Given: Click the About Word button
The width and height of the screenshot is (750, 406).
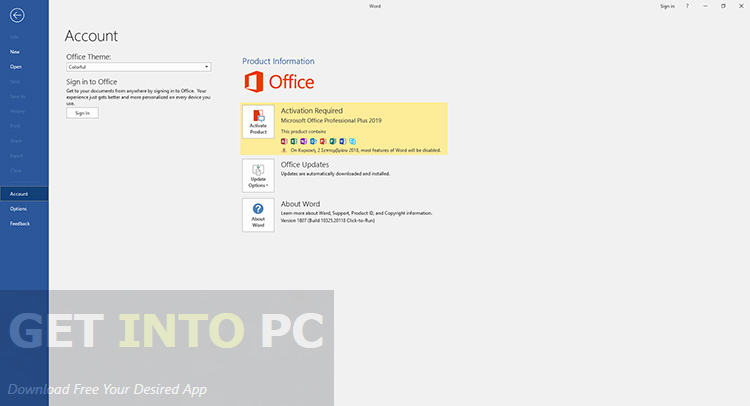Looking at the screenshot, I should 258,215.
